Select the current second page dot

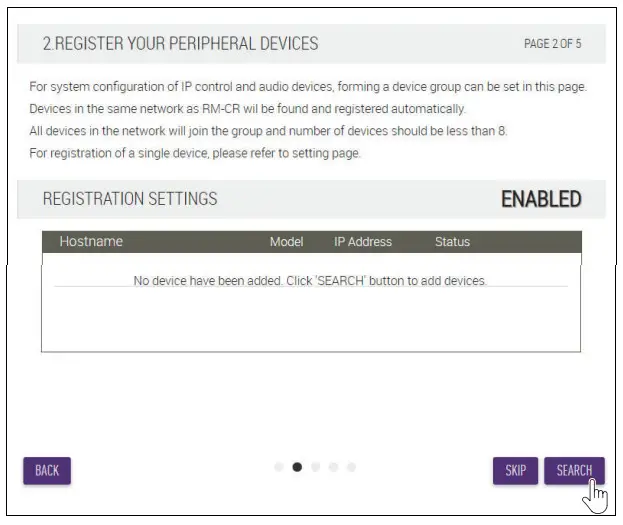[297, 467]
